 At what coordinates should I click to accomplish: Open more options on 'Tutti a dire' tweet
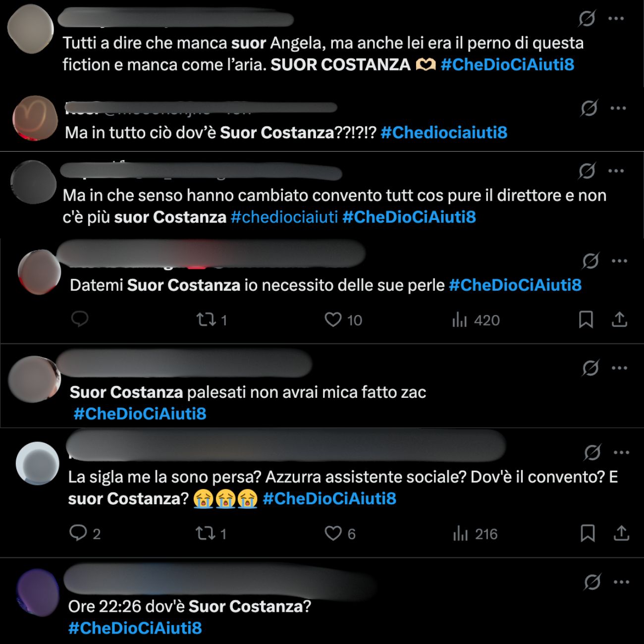(616, 19)
